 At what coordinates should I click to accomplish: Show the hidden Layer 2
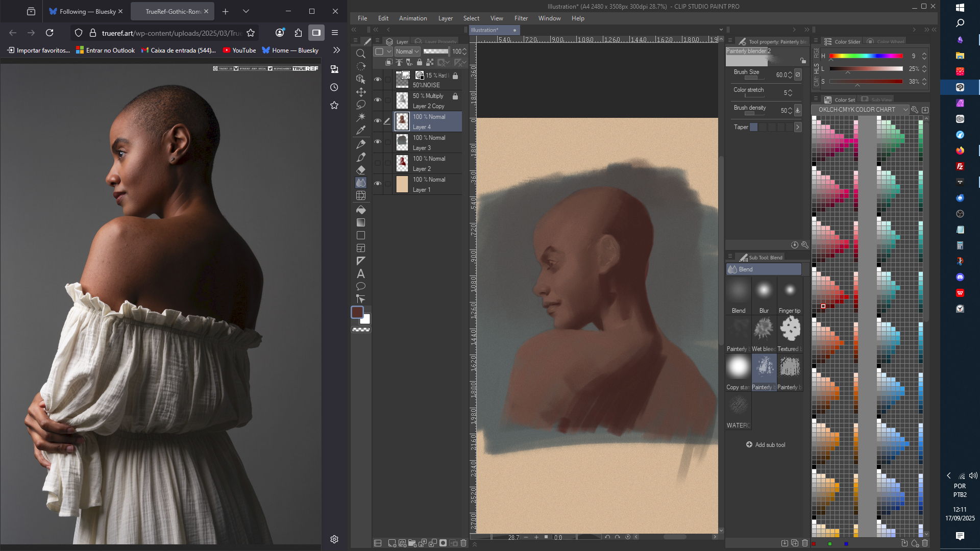tap(378, 163)
